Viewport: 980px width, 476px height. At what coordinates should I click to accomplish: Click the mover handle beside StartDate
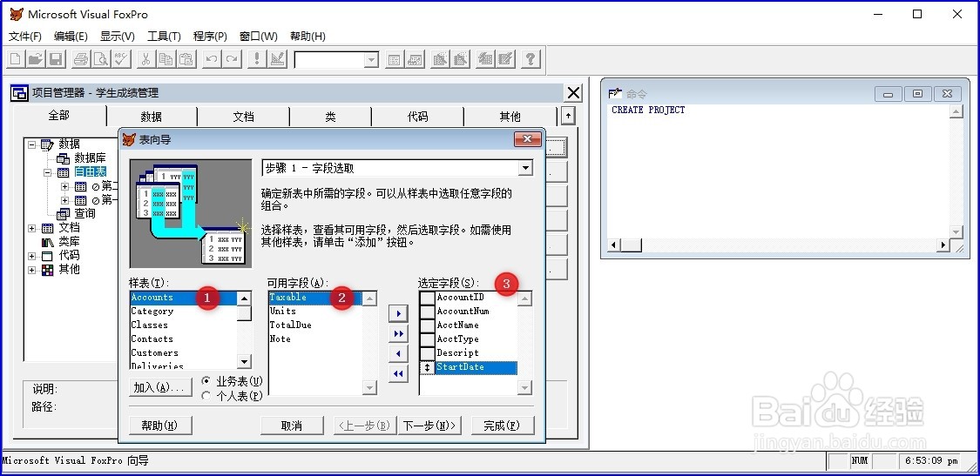tap(427, 367)
